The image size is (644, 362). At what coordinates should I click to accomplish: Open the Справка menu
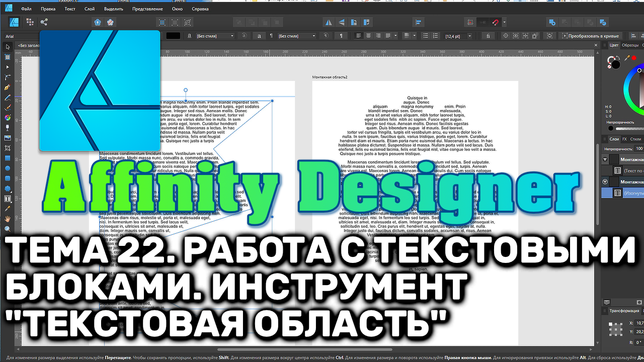click(x=200, y=9)
